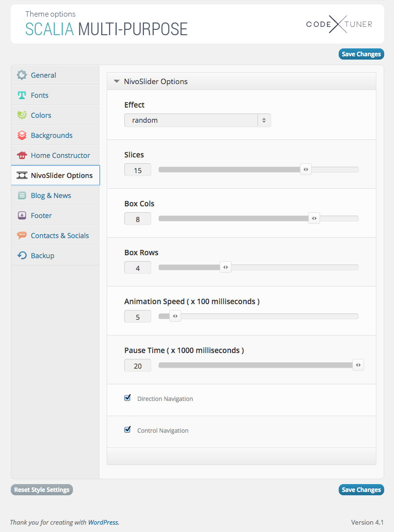Click the Pause Time slider handle
This screenshot has width=394, height=532.
click(x=358, y=365)
